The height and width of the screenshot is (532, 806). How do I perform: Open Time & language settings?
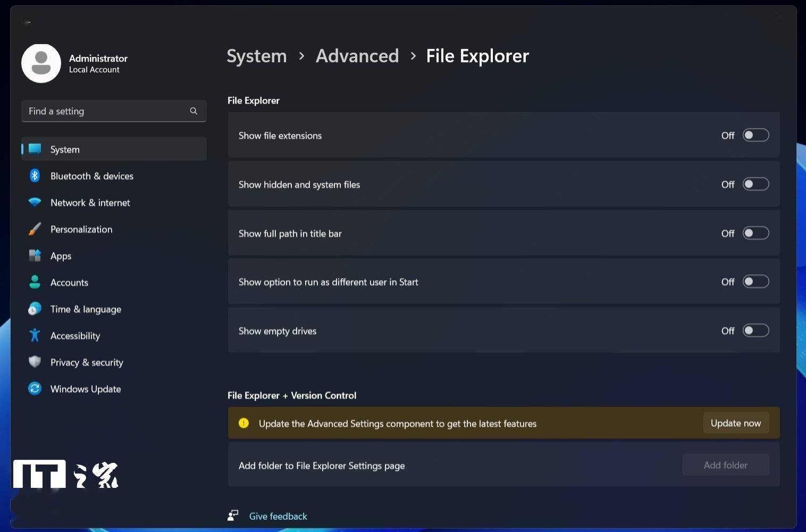114,309
